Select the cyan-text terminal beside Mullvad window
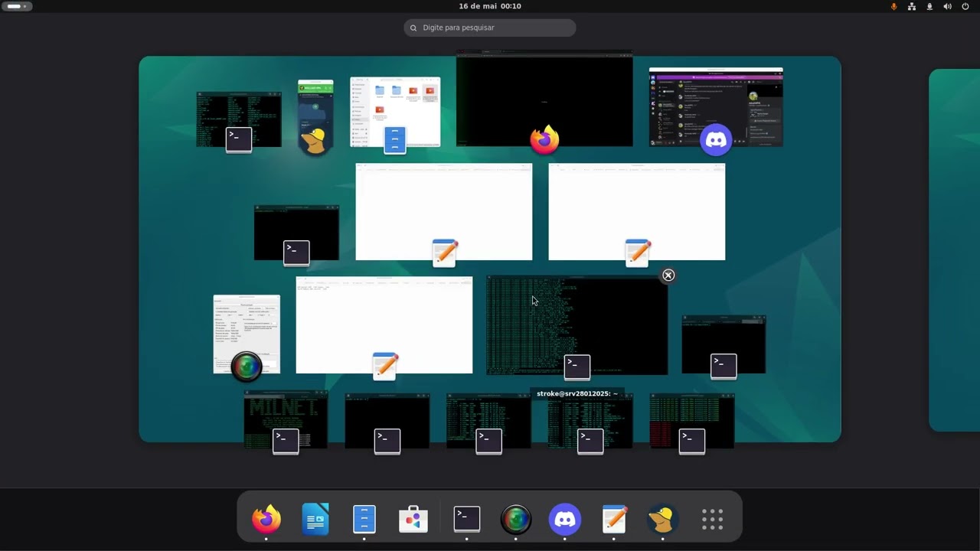 coord(239,119)
